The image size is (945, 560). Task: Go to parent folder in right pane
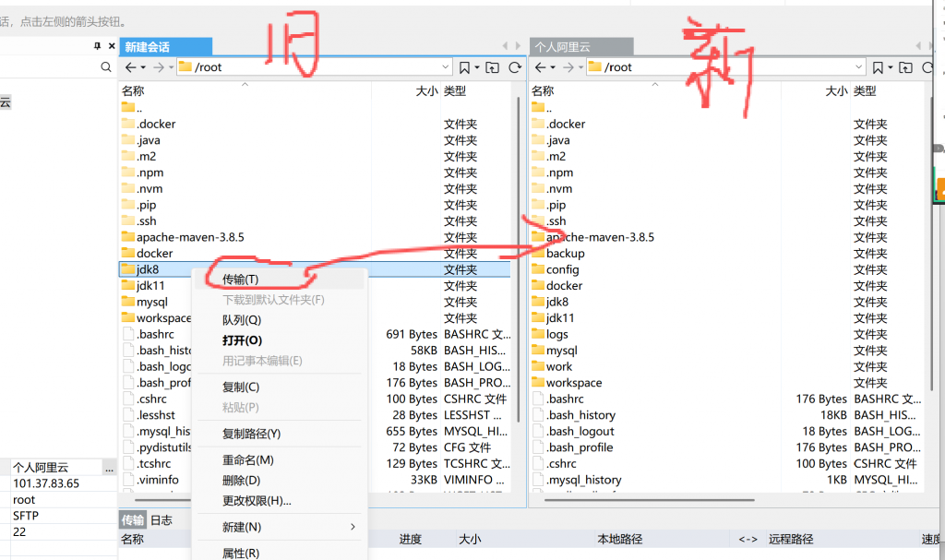point(905,67)
